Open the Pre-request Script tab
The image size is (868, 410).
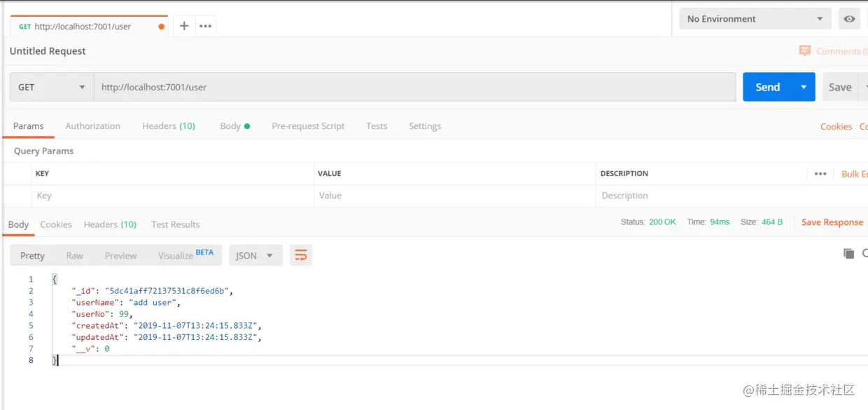[x=308, y=126]
